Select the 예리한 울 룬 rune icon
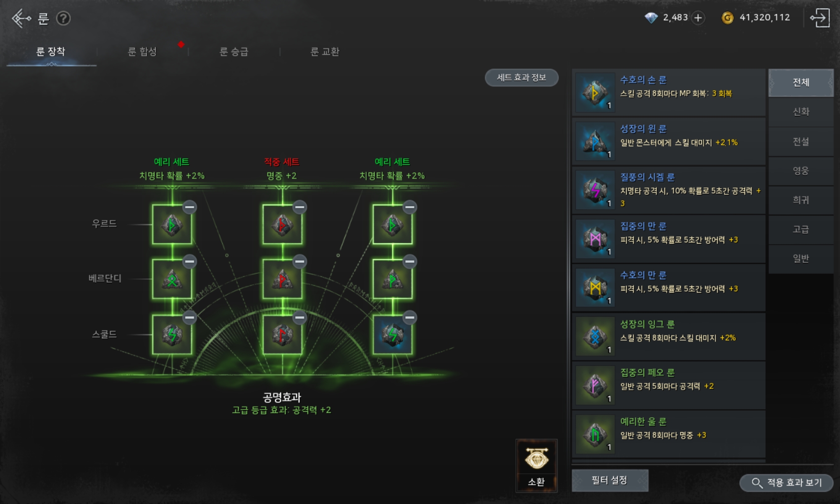Image resolution: width=840 pixels, height=504 pixels. (595, 434)
